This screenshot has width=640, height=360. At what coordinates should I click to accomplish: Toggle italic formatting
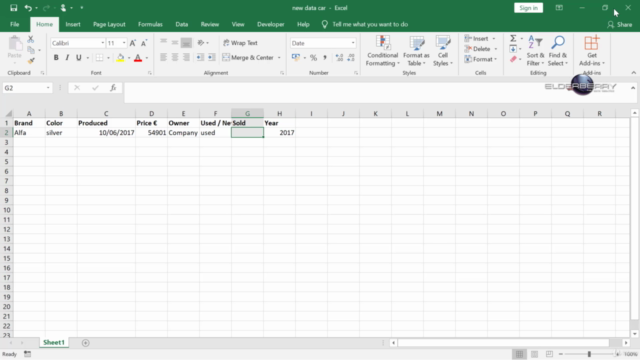click(x=67, y=58)
